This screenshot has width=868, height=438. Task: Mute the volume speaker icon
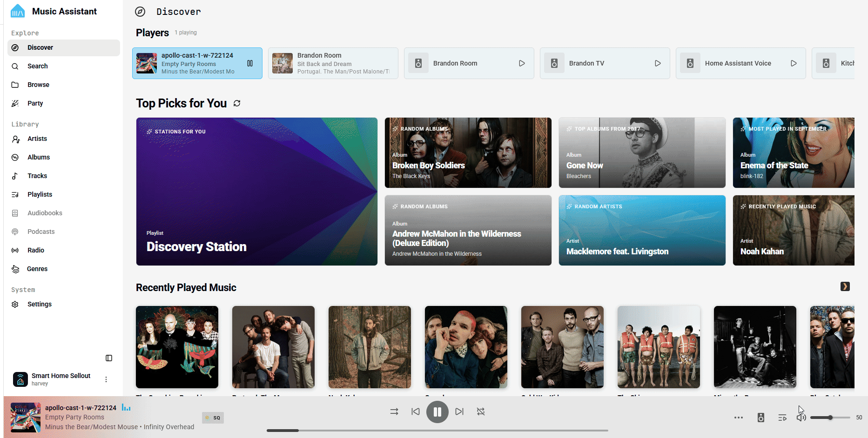point(801,418)
